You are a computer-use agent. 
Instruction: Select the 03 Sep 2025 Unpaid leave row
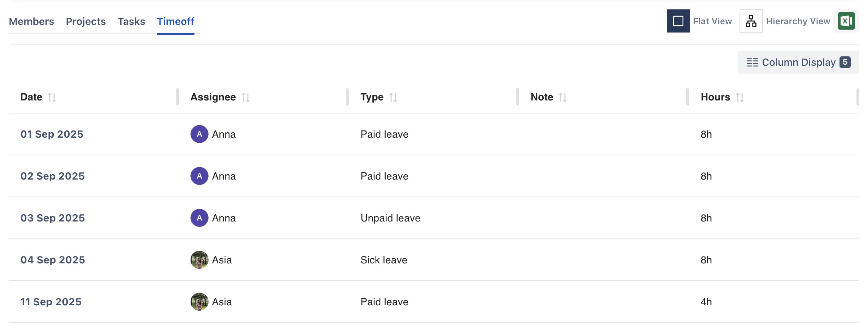coord(390,218)
